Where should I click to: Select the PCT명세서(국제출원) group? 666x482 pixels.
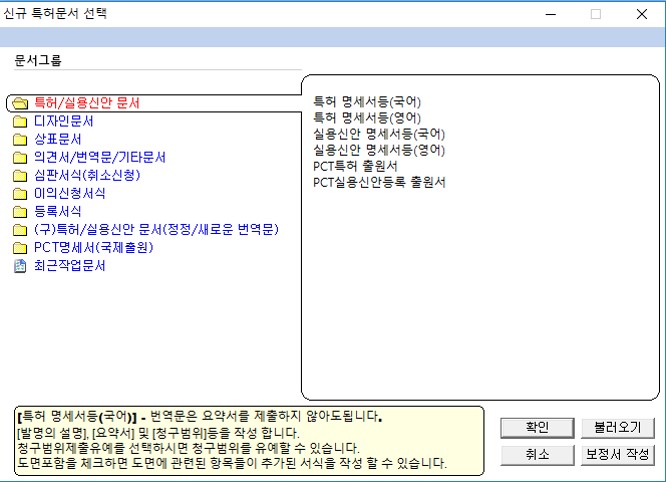coord(93,247)
